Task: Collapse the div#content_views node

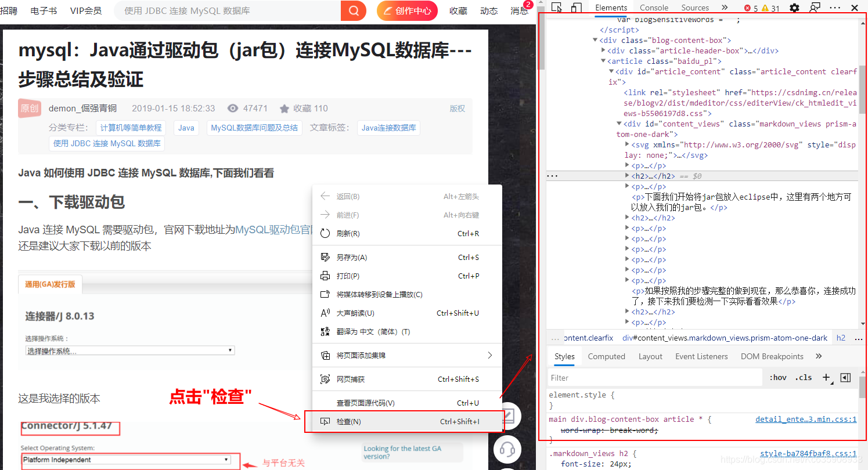Action: [x=620, y=124]
